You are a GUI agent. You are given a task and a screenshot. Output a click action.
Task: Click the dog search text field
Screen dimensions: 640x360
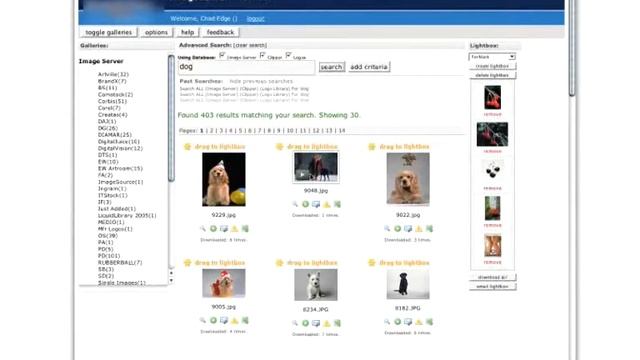tap(246, 67)
